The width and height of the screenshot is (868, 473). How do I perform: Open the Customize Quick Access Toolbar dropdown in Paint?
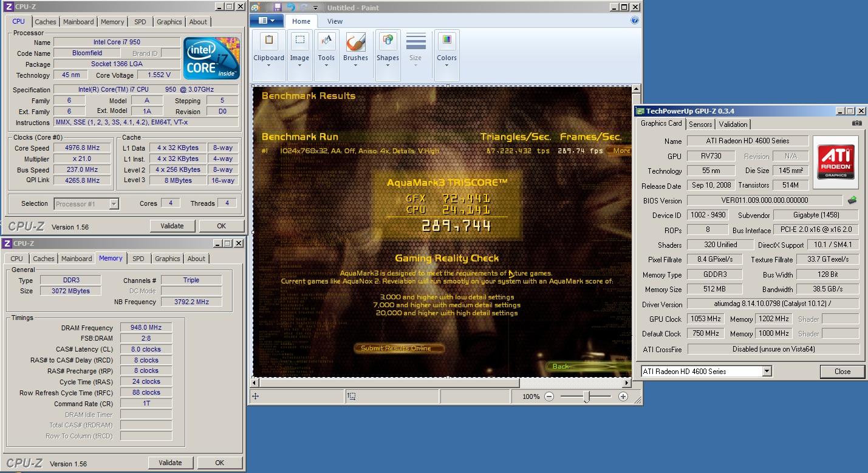point(315,8)
